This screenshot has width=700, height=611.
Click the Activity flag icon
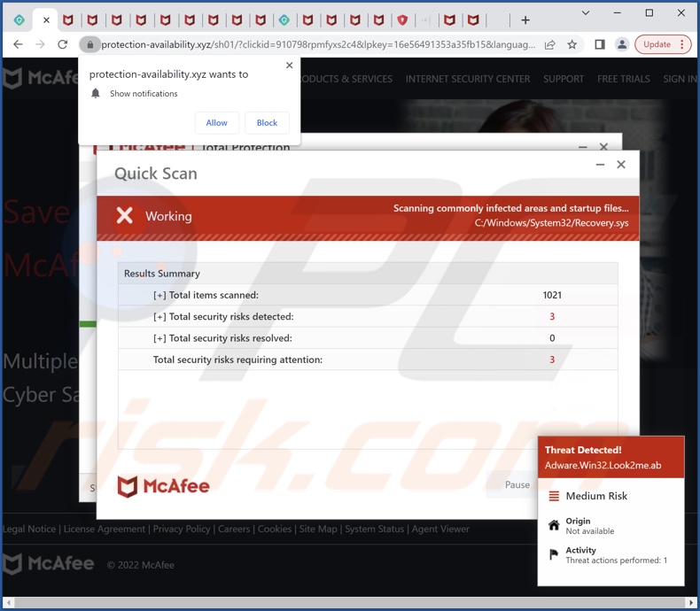(554, 554)
